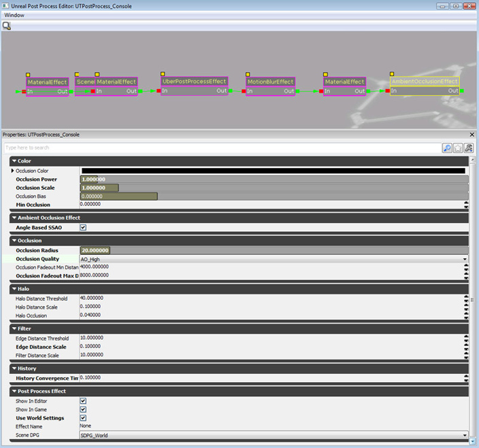Click the properties panel scroll-up arrow
The height and width of the screenshot is (448, 479).
click(472, 160)
